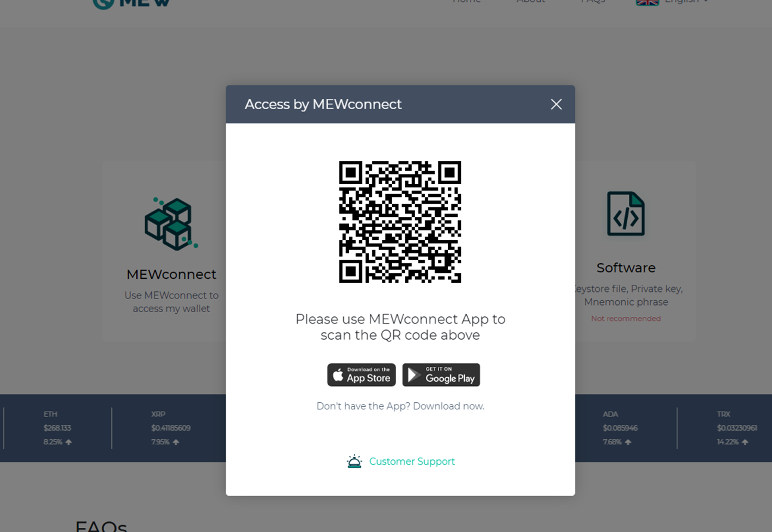Click the TRX price $0.03230961
The image size is (772, 532).
737,428
